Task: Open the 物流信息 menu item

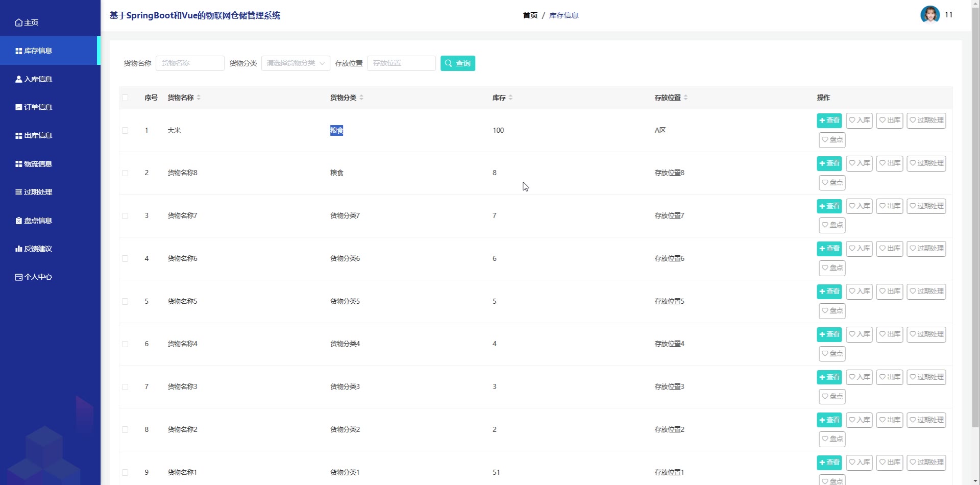Action: coord(38,164)
